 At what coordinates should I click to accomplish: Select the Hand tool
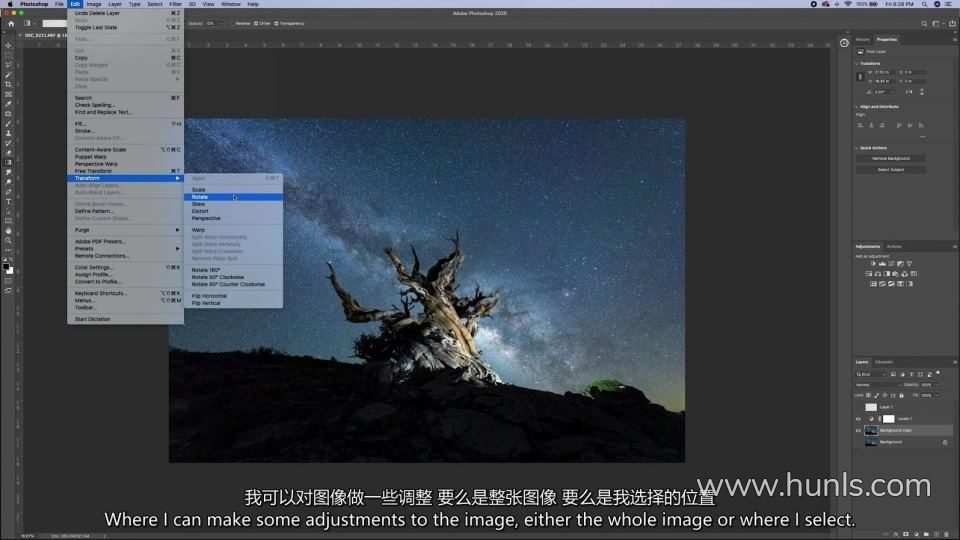click(x=9, y=231)
